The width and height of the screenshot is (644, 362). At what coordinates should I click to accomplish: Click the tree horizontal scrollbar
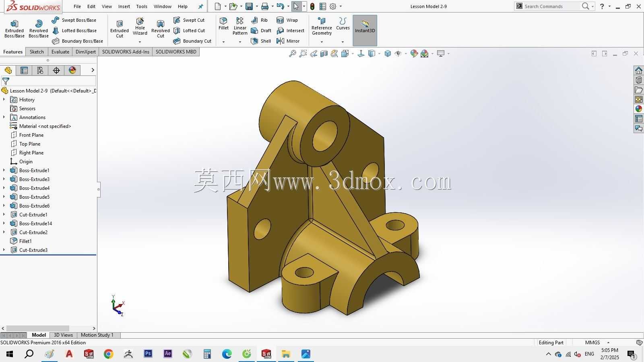pos(38,329)
